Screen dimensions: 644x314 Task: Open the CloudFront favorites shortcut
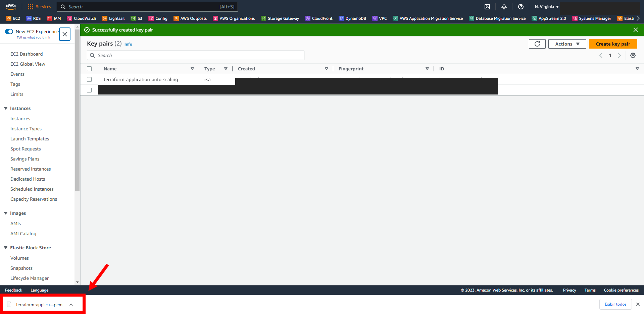pos(319,18)
